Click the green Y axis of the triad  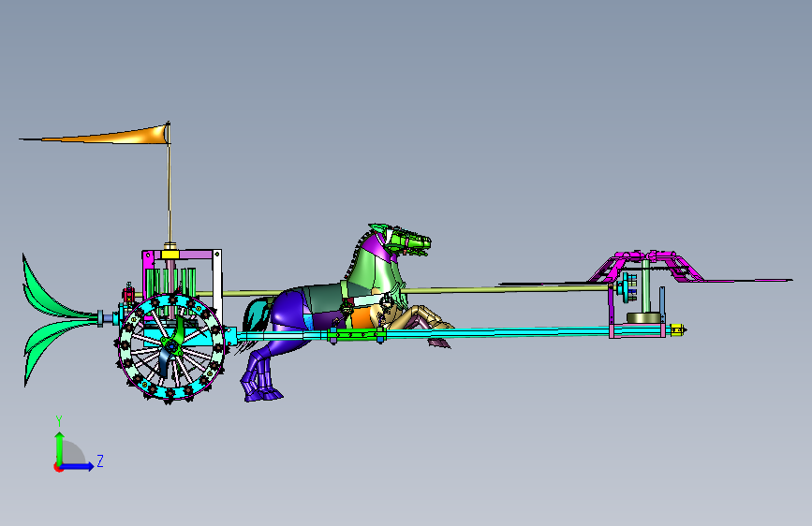(60, 447)
